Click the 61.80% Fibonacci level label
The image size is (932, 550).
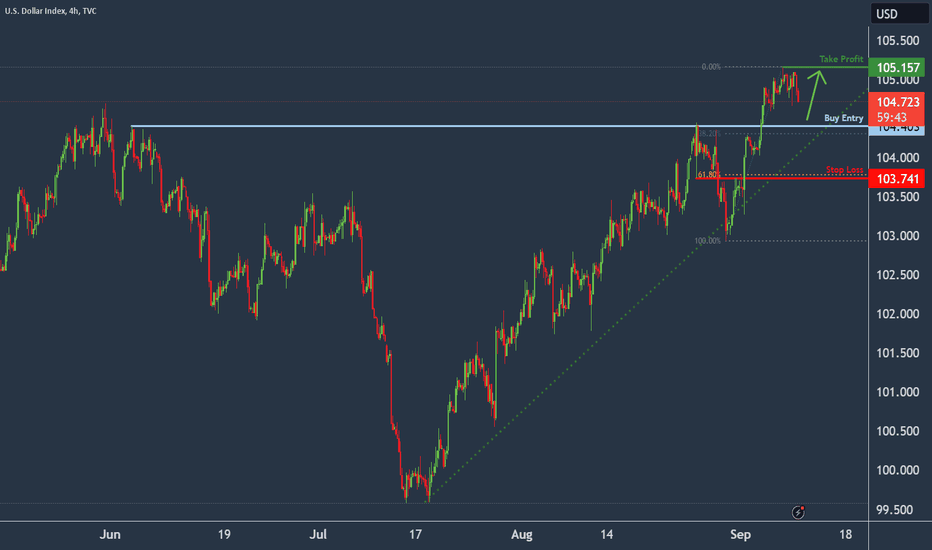pos(709,174)
